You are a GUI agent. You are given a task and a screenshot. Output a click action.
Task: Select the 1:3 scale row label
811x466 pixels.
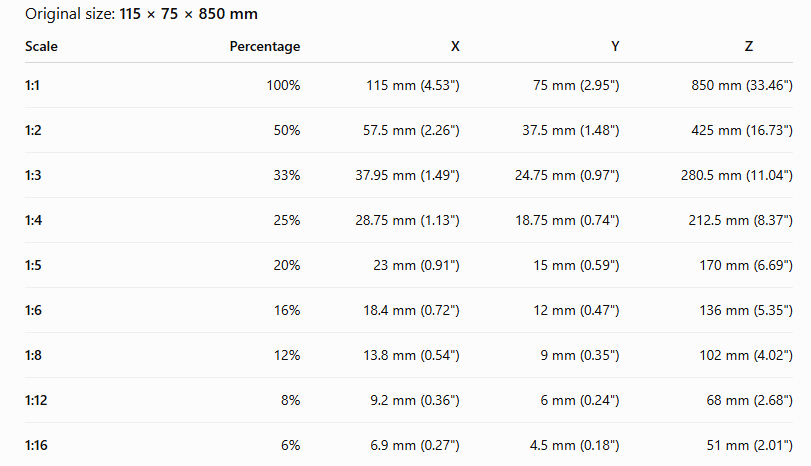coord(33,175)
